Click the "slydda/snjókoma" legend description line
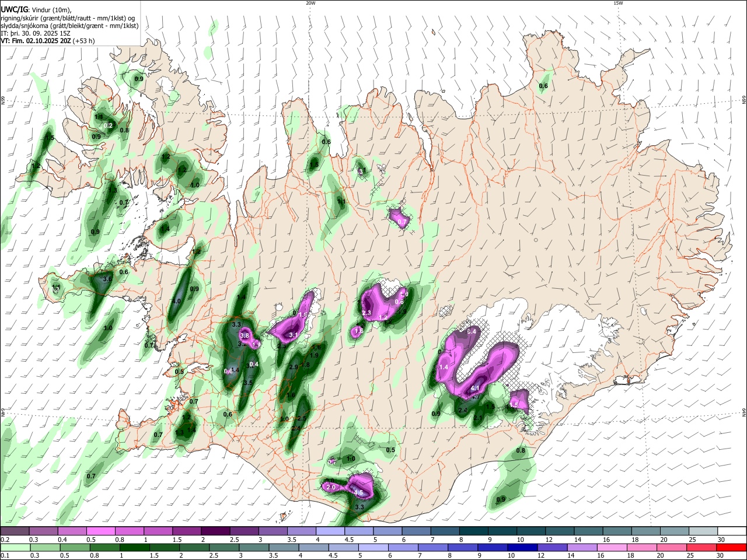Image resolution: width=747 pixels, height=560 pixels. point(69,26)
